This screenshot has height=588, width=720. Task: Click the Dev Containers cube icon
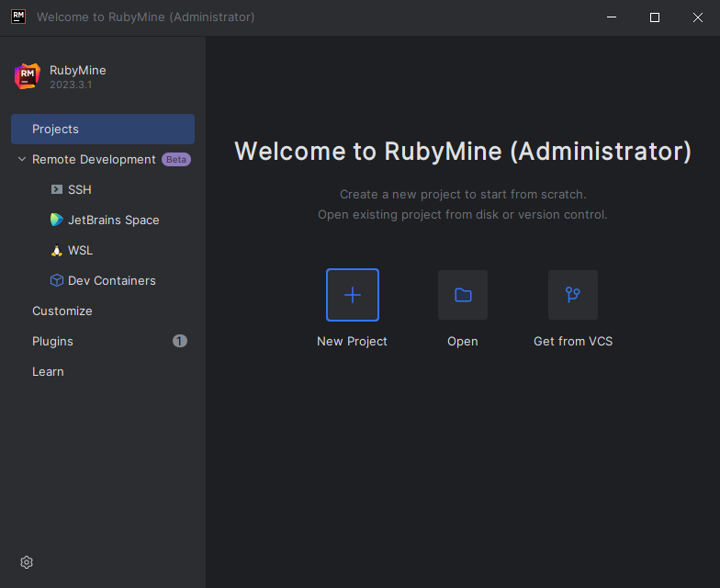[x=57, y=281]
